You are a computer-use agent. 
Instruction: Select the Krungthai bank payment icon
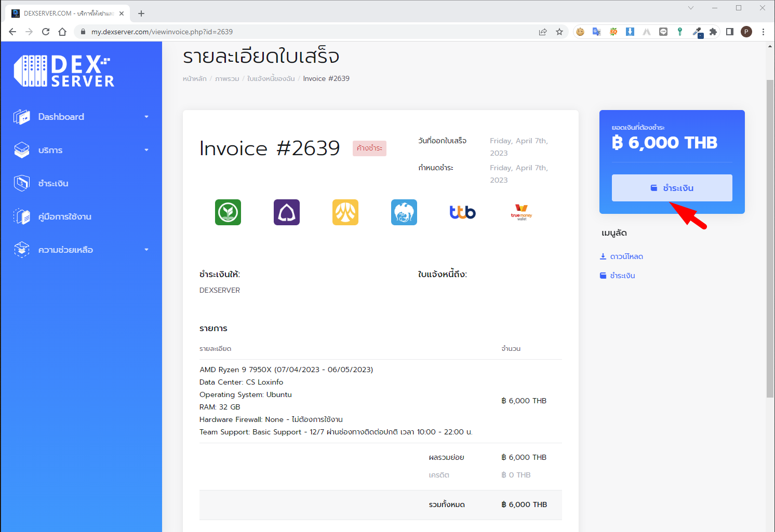pyautogui.click(x=404, y=212)
